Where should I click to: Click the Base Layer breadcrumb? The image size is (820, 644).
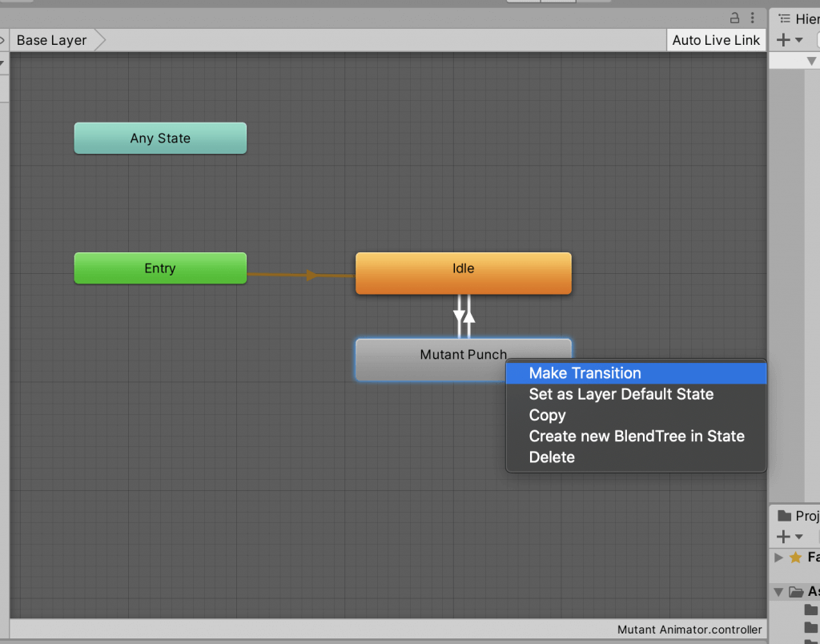(x=51, y=40)
